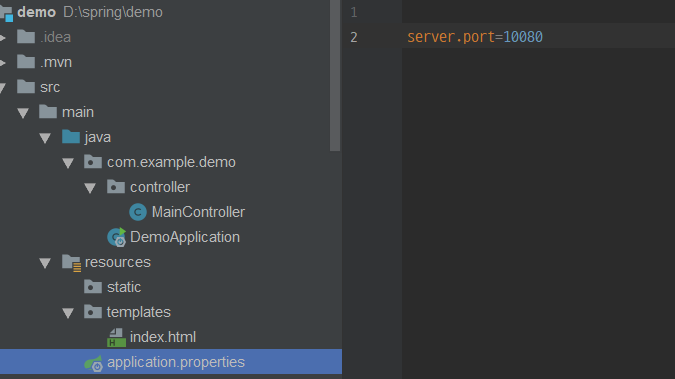Place cursor on empty editor line 1
The width and height of the screenshot is (675, 379).
538,12
